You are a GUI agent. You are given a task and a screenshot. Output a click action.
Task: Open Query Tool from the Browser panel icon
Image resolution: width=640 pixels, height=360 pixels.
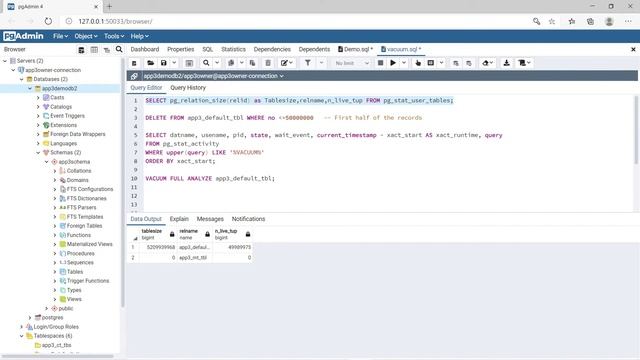[x=81, y=49]
